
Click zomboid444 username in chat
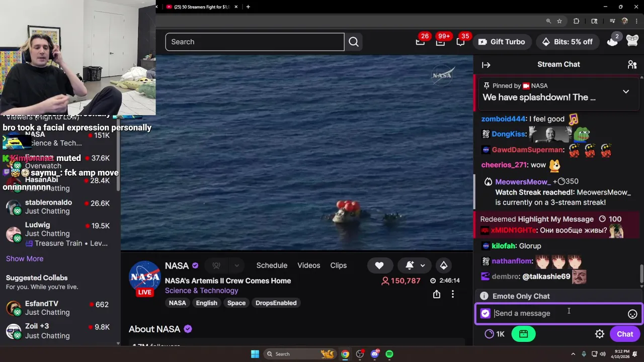coord(504,119)
